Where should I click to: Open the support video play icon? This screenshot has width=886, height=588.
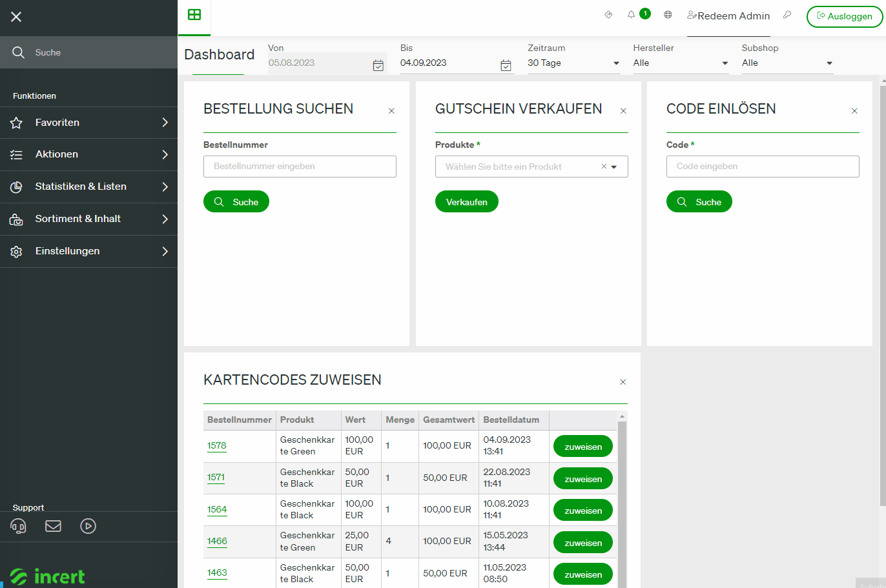(88, 526)
